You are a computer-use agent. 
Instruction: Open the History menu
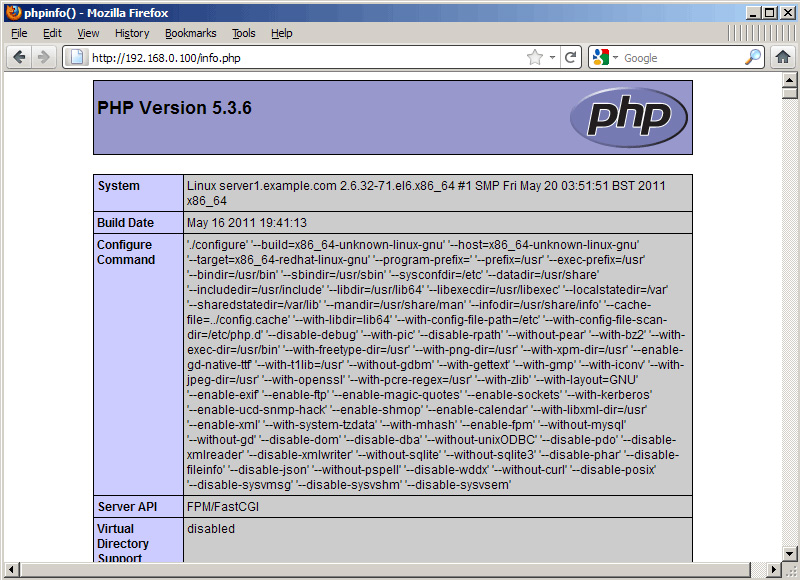[132, 33]
